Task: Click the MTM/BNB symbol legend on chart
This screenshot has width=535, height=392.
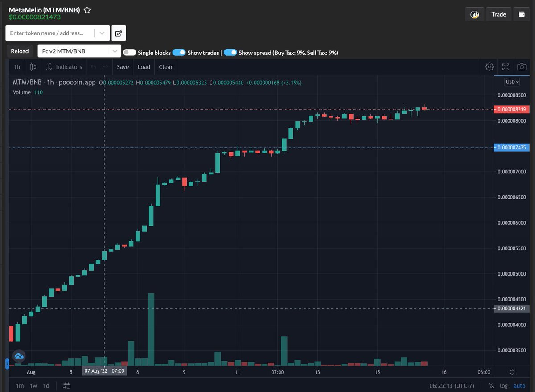Action: (x=27, y=82)
